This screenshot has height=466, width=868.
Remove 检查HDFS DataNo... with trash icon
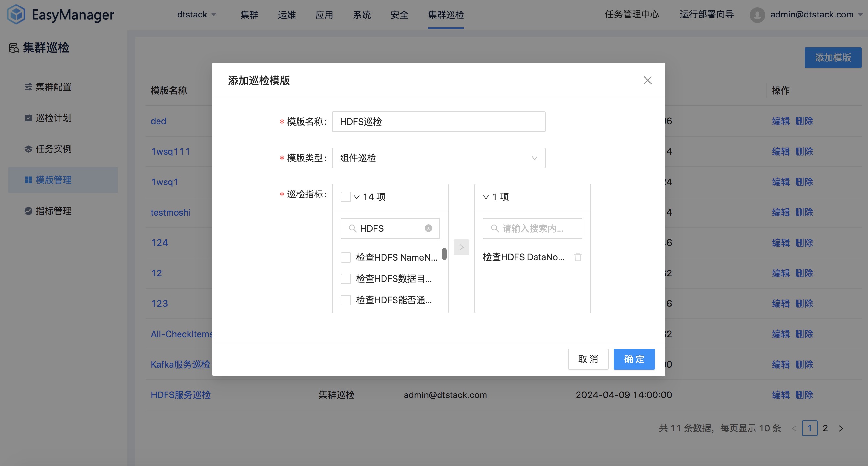point(578,257)
